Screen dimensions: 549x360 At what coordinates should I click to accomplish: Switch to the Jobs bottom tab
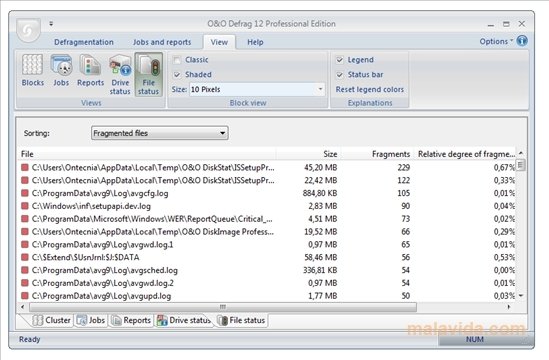91,320
